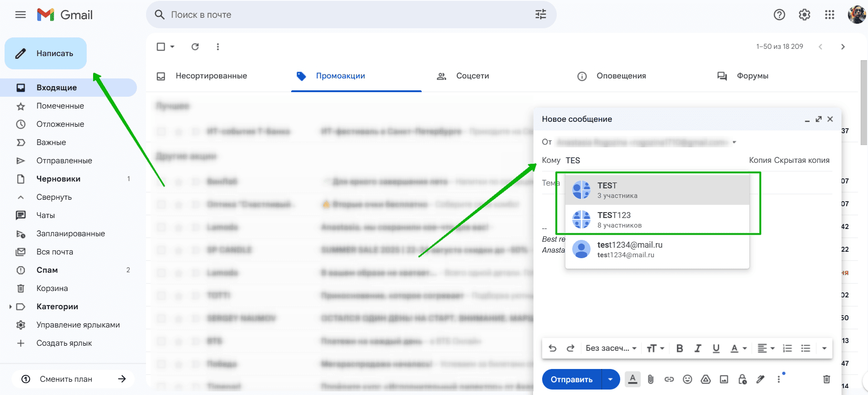Open the font dropdown "Без засеч..."
The height and width of the screenshot is (395, 868).
tap(611, 348)
